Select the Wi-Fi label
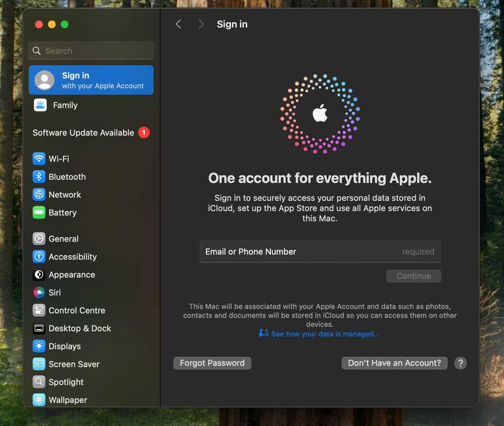Viewport: 504px width, 426px height. click(59, 159)
